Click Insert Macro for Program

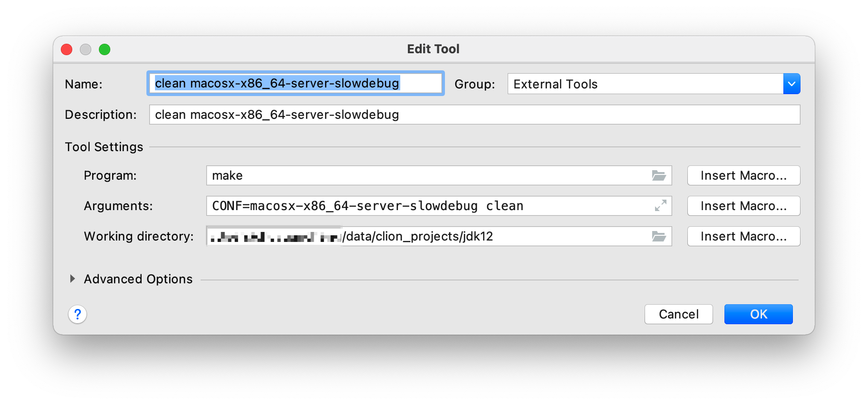pos(743,175)
